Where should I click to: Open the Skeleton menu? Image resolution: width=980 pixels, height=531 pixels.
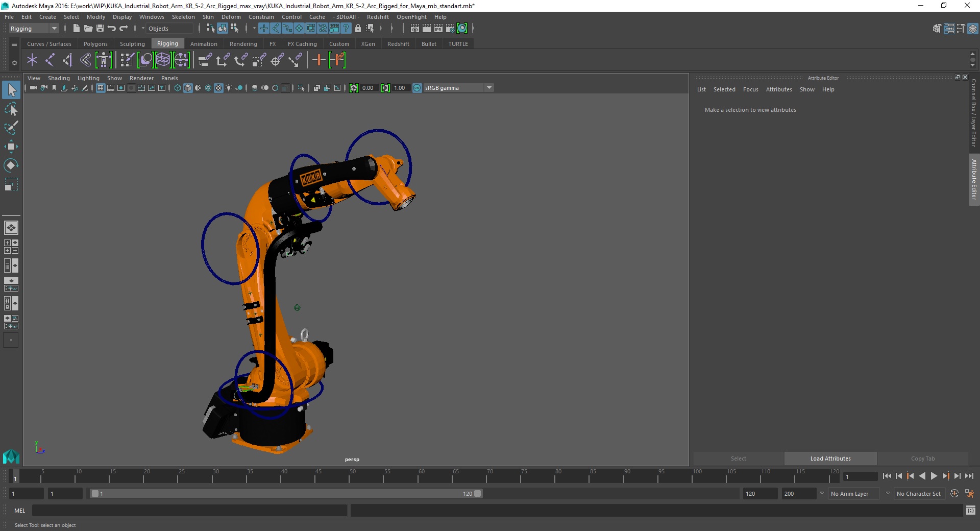183,17
